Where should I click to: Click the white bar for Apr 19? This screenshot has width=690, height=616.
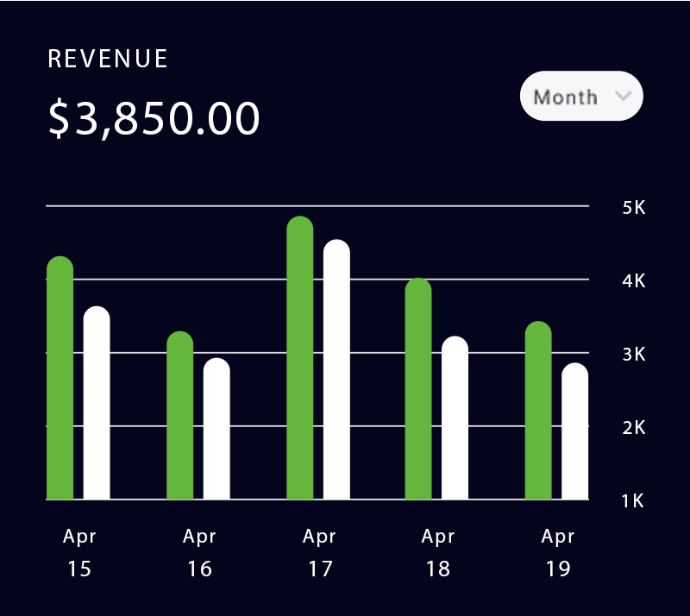(x=575, y=431)
